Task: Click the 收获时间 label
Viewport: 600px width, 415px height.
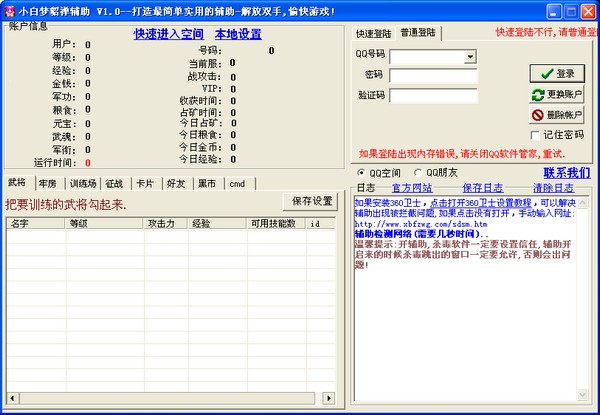Action: pos(201,101)
